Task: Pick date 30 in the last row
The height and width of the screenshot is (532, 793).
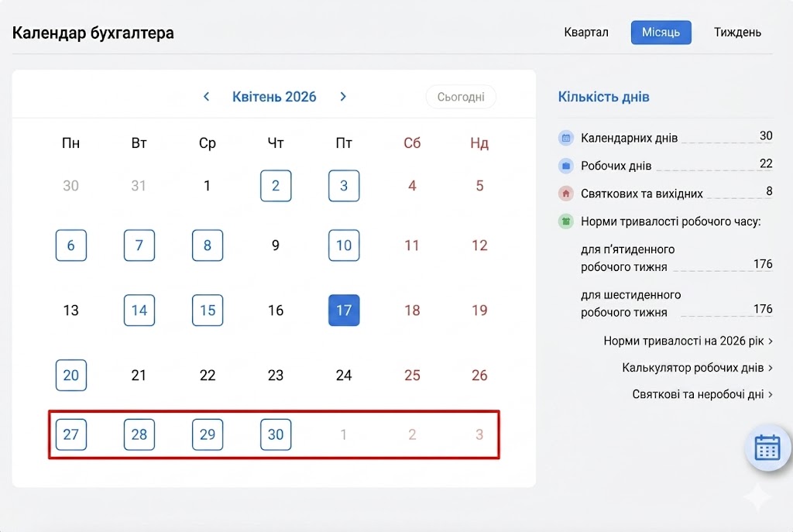Action: [276, 434]
